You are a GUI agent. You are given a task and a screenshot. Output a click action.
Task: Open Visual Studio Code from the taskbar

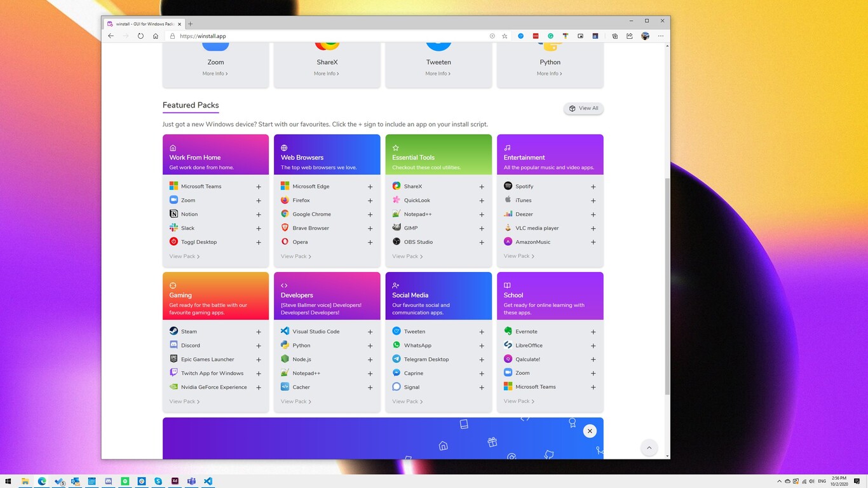click(x=207, y=481)
